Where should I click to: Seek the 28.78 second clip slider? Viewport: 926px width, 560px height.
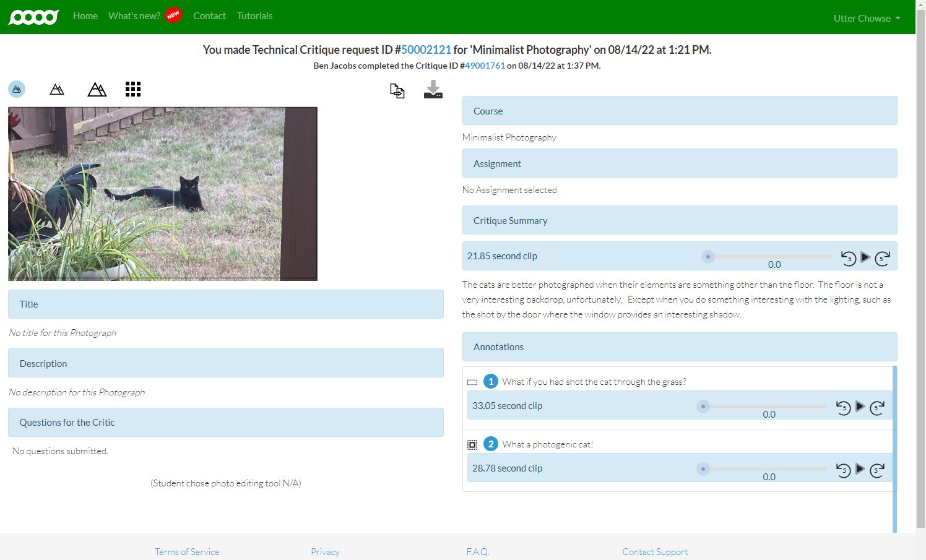click(761, 468)
